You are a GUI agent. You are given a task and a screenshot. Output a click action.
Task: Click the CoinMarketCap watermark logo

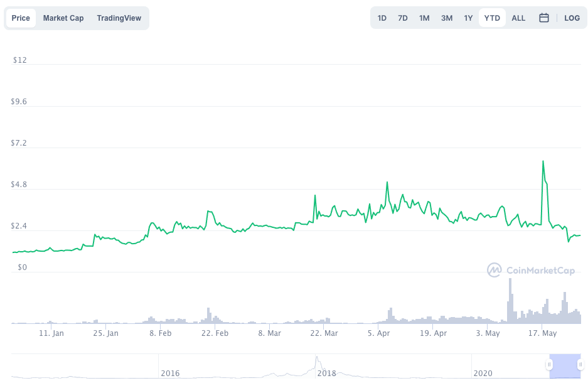pyautogui.click(x=531, y=270)
